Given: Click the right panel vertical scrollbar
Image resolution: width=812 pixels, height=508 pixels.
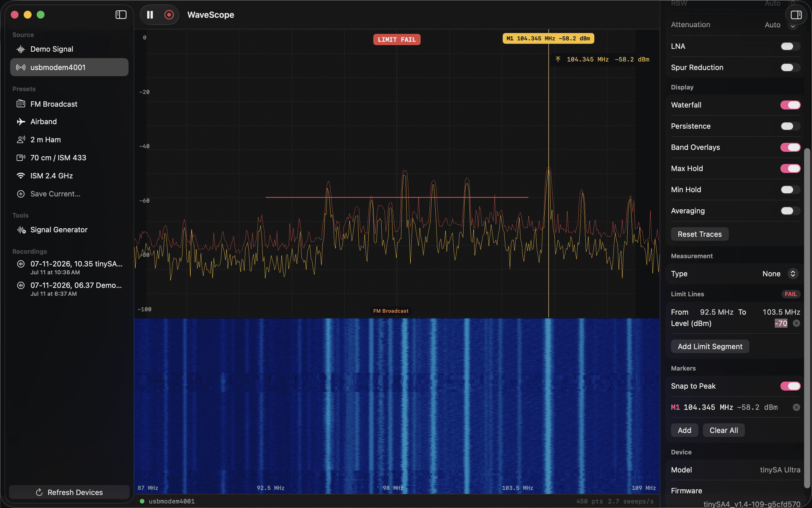Looking at the screenshot, I should [807, 318].
